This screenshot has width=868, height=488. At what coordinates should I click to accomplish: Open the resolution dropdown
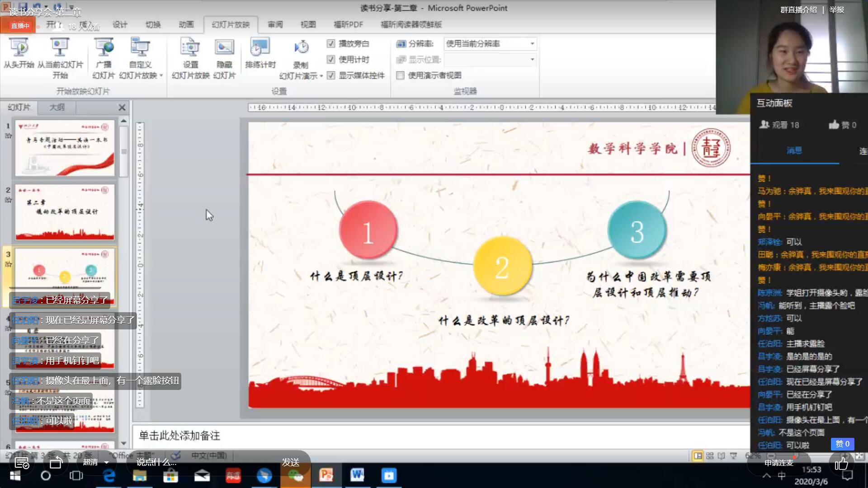tap(532, 43)
